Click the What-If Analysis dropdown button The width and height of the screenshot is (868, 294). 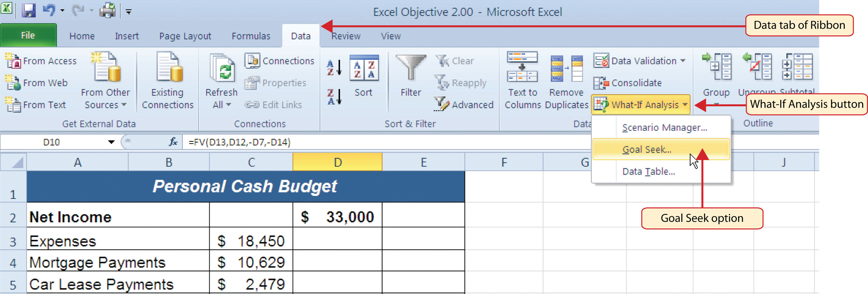pos(641,105)
